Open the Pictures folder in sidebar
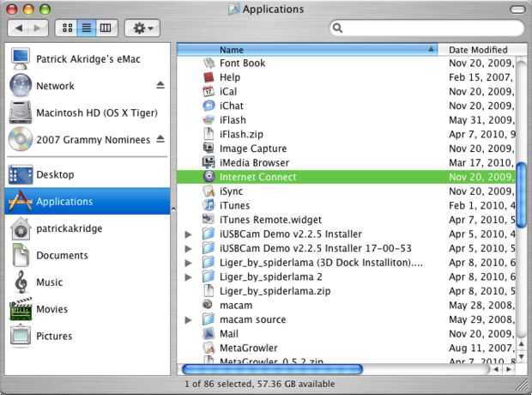532x395 pixels. click(88, 336)
